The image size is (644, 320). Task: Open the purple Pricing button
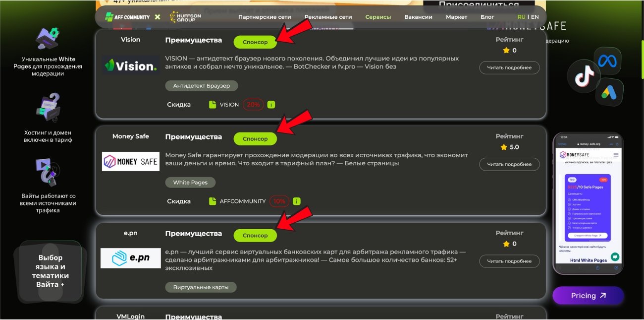pos(588,295)
